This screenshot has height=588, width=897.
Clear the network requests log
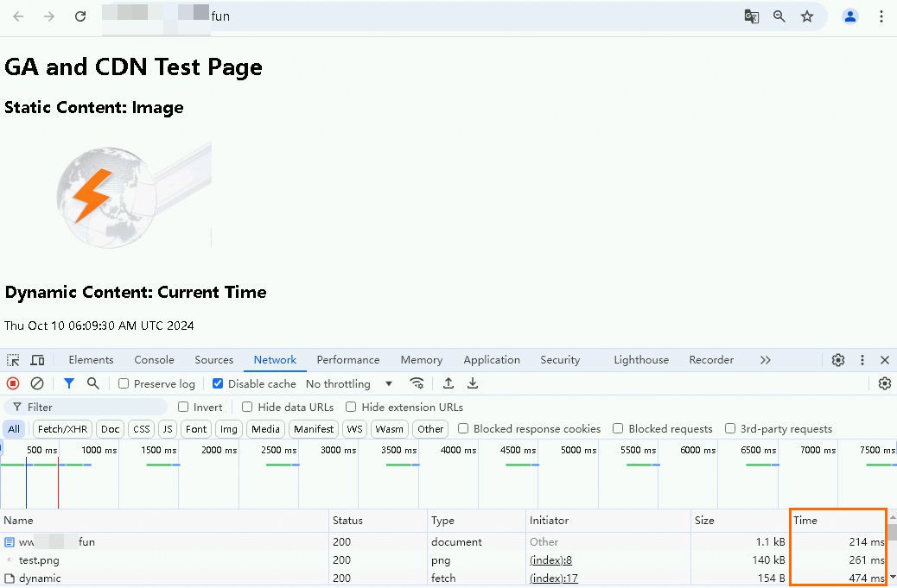coord(36,383)
